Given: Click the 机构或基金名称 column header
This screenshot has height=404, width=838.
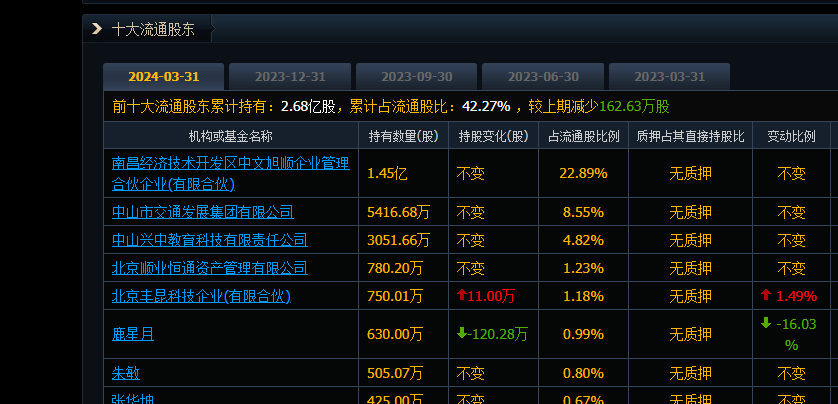Looking at the screenshot, I should 230,136.
